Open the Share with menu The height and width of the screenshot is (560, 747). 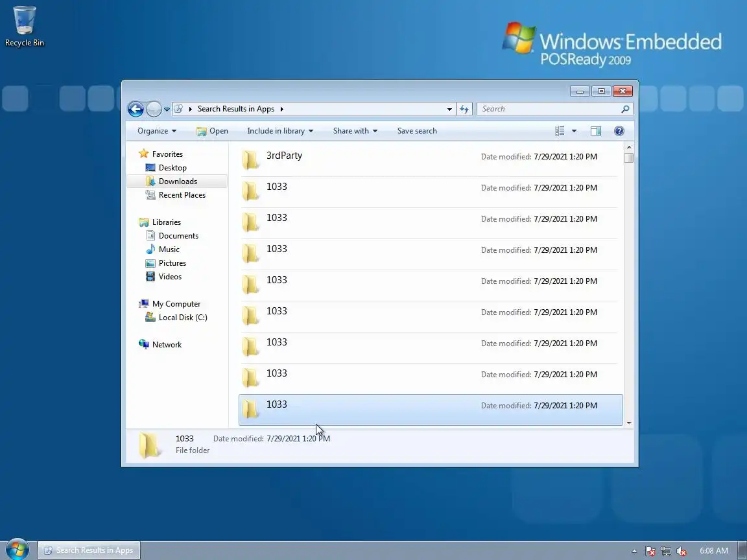355,131
